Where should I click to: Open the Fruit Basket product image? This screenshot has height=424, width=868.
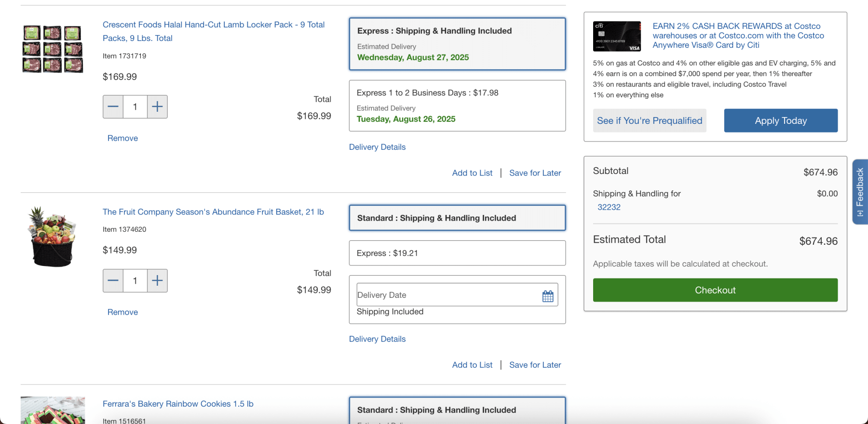tap(53, 237)
